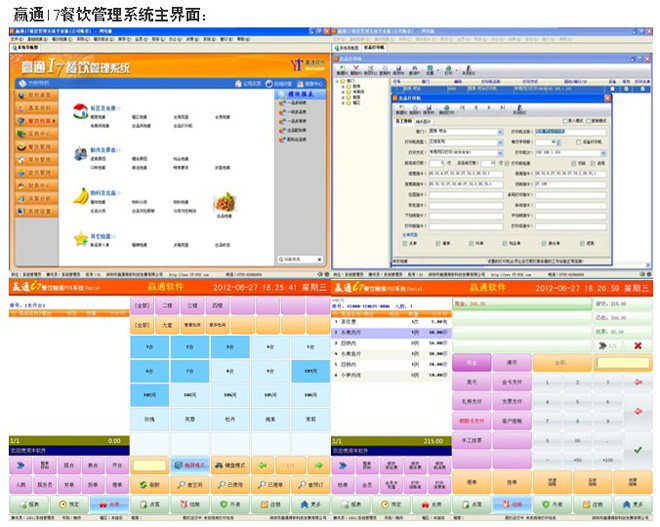Click the yellow amount field in the checkout window

(x=623, y=363)
